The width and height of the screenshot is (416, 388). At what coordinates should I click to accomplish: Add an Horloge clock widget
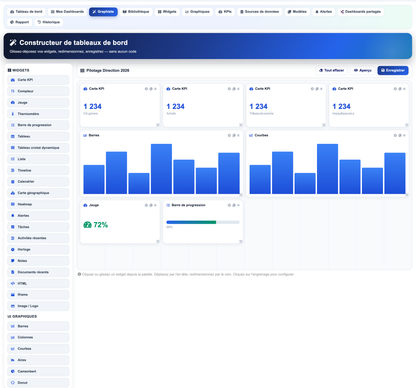(x=38, y=249)
